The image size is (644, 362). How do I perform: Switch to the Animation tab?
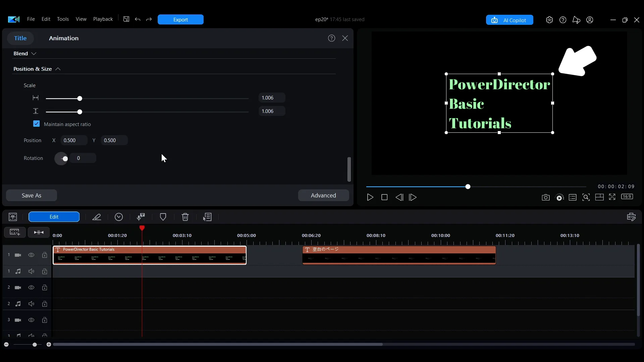[x=64, y=38]
